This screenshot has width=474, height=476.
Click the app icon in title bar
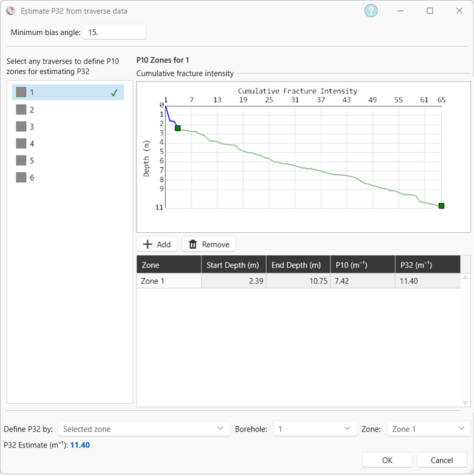coord(10,11)
